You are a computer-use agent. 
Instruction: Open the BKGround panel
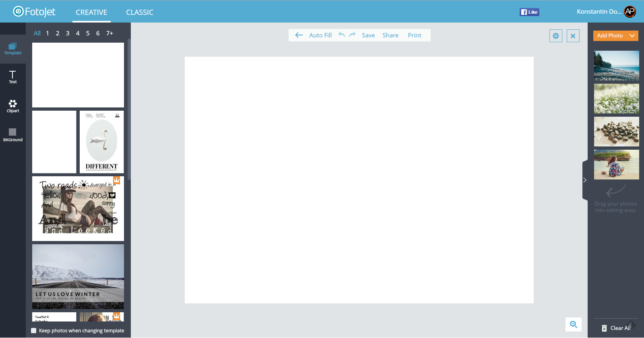13,135
